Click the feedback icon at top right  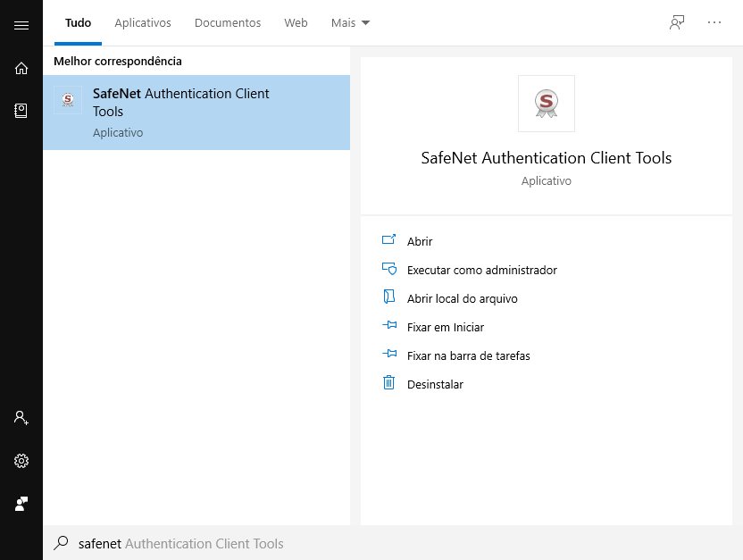coord(677,23)
